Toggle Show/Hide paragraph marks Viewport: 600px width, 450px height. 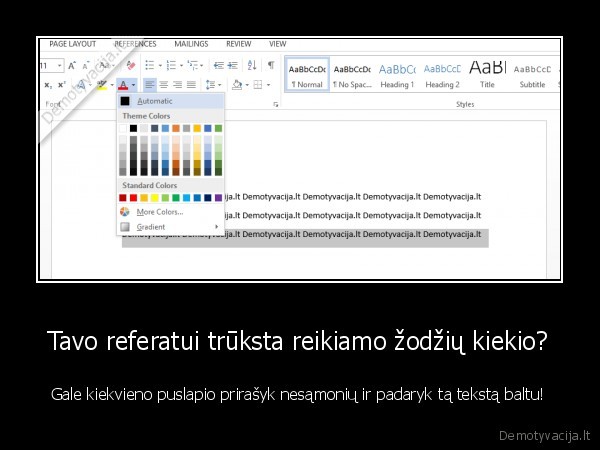point(270,66)
